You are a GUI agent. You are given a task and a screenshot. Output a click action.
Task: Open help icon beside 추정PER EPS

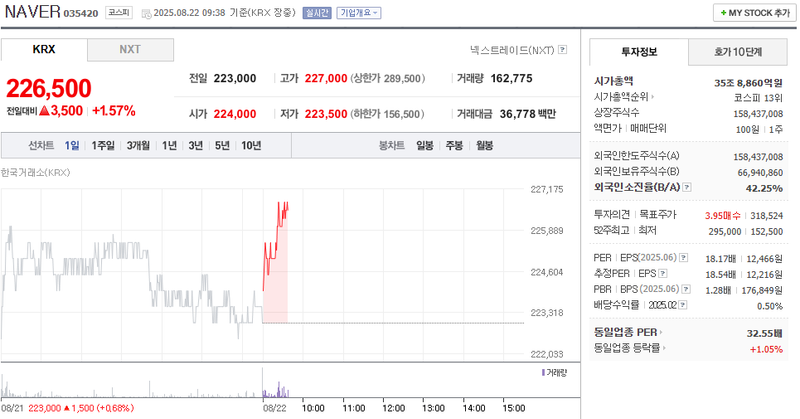(663, 274)
